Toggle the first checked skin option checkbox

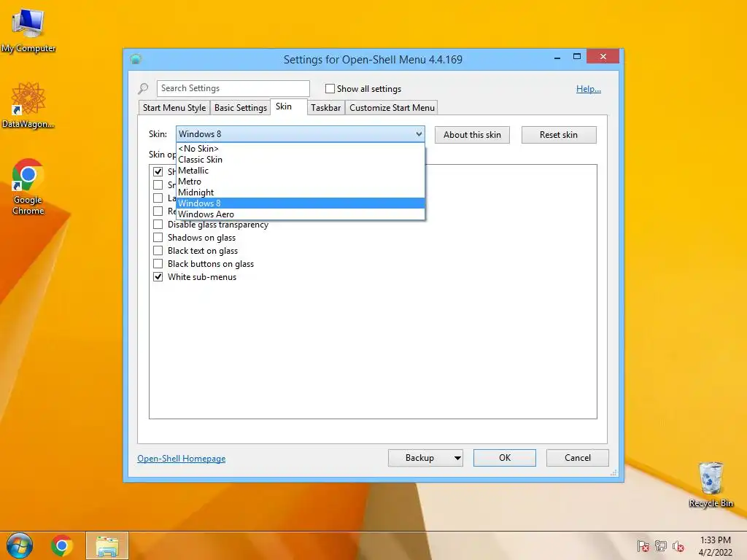point(158,171)
